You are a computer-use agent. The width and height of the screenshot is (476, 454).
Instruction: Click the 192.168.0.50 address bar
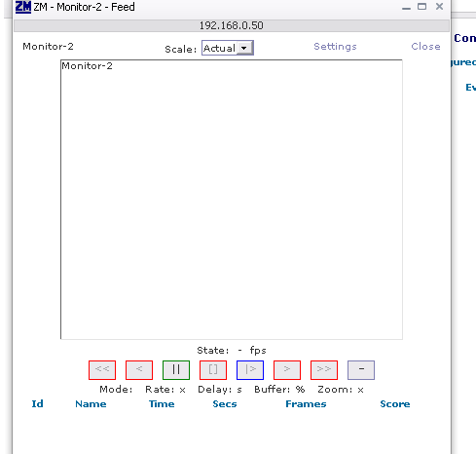click(232, 25)
